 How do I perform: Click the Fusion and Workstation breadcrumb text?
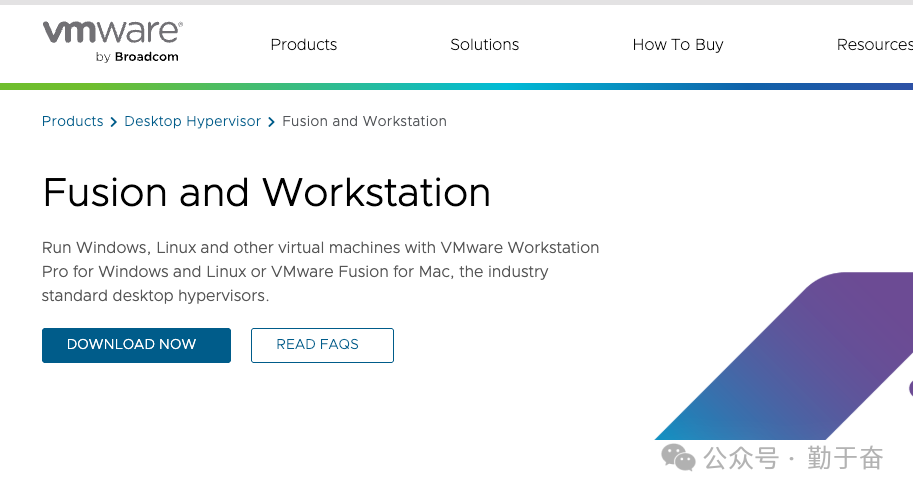(x=365, y=121)
